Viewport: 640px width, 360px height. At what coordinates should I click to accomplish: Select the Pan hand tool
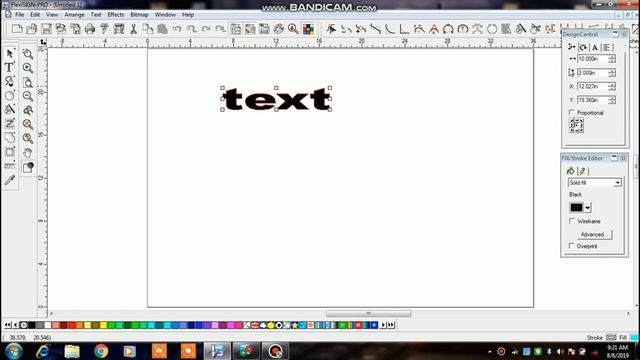click(28, 153)
